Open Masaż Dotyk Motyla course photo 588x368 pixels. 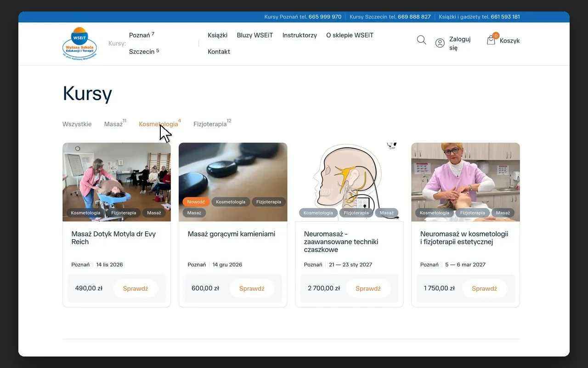tap(117, 182)
